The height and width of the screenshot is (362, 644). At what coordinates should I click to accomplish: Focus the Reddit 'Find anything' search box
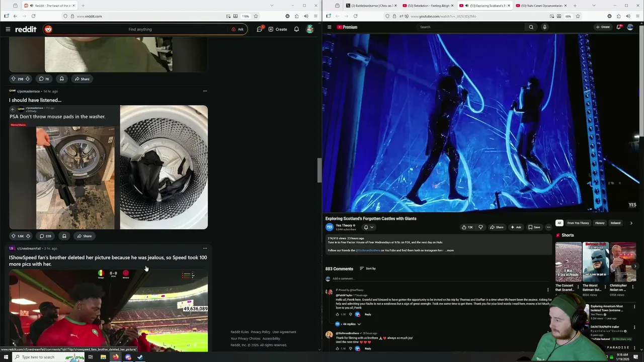(x=140, y=29)
